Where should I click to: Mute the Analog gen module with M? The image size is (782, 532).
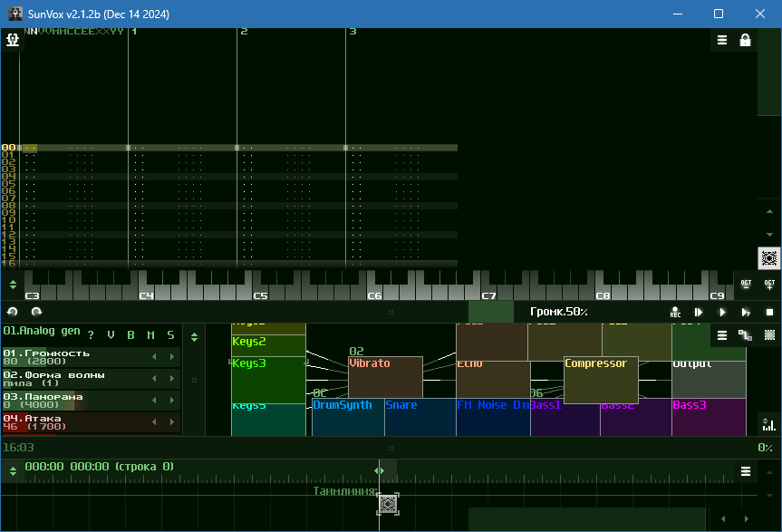click(150, 335)
